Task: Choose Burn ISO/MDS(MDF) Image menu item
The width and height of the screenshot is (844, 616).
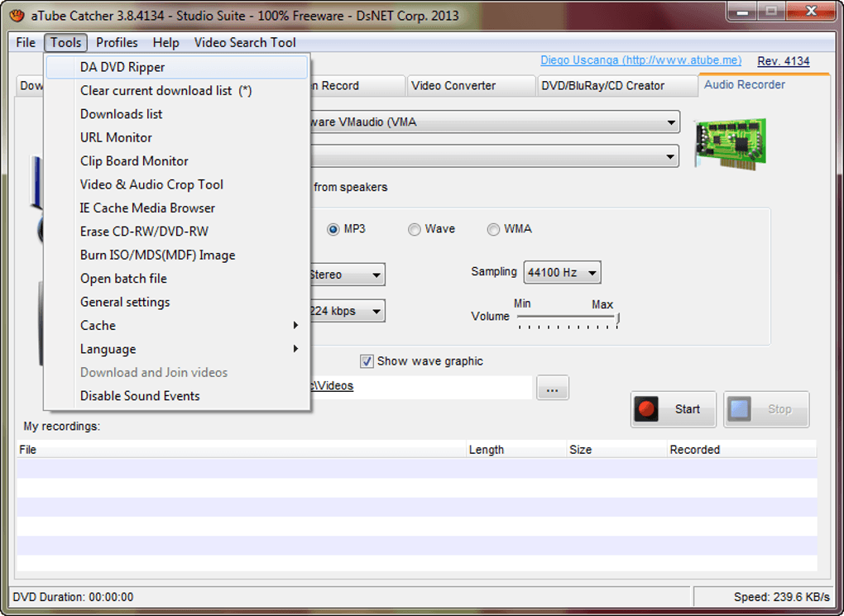Action: coord(177,255)
